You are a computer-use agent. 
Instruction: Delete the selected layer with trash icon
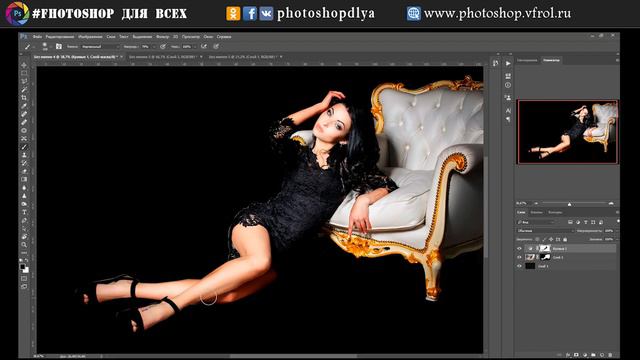tap(610, 355)
